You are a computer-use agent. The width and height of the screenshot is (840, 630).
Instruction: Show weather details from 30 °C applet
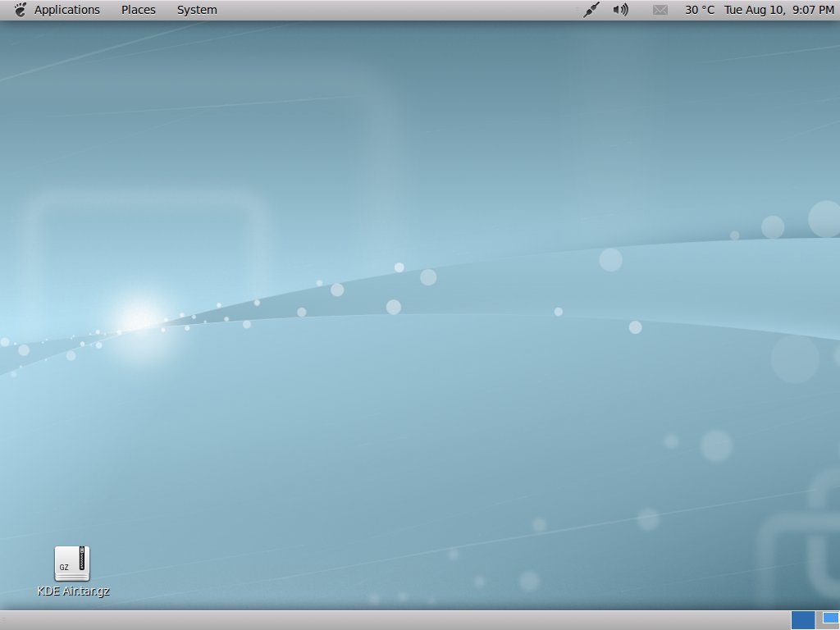pyautogui.click(x=700, y=10)
